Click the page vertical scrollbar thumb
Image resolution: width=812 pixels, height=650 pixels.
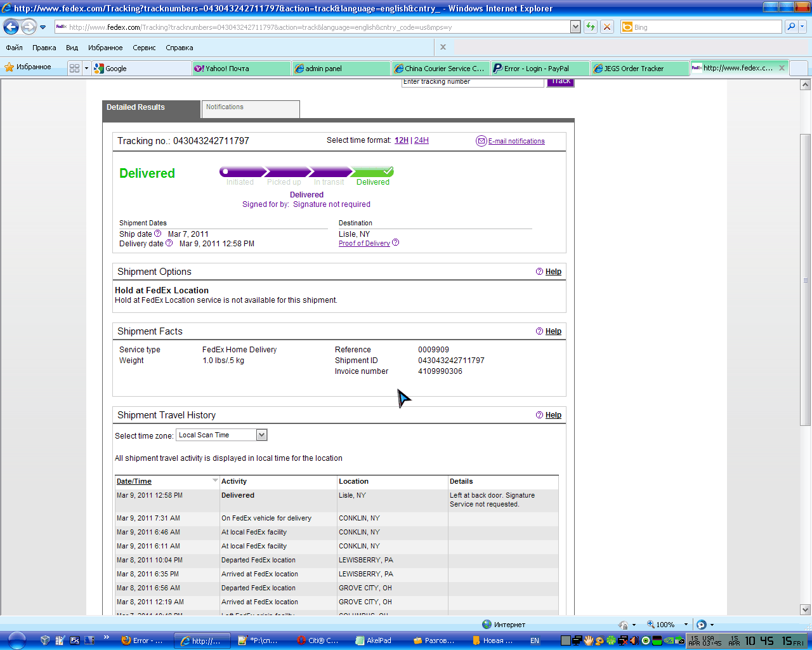click(x=805, y=279)
